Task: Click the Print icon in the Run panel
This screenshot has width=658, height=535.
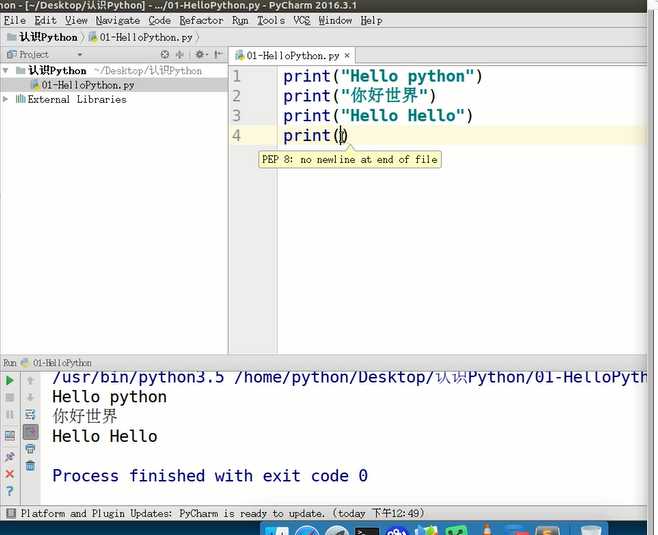Action: tap(30, 449)
